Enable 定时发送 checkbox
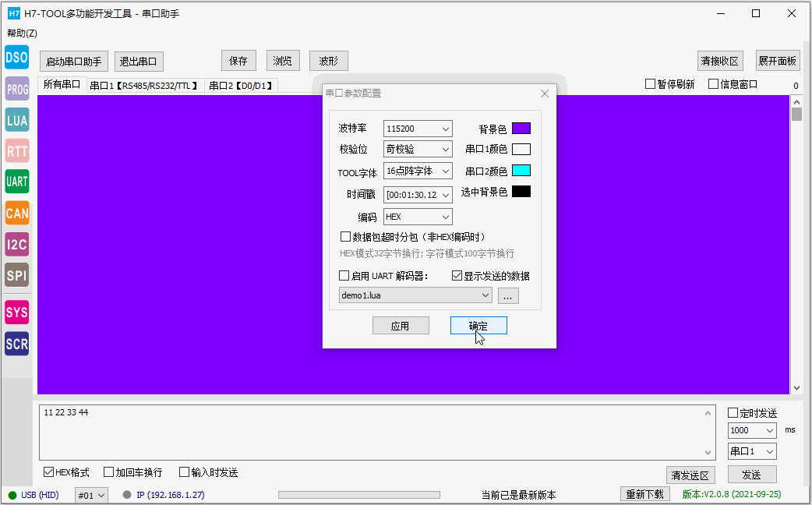 733,413
